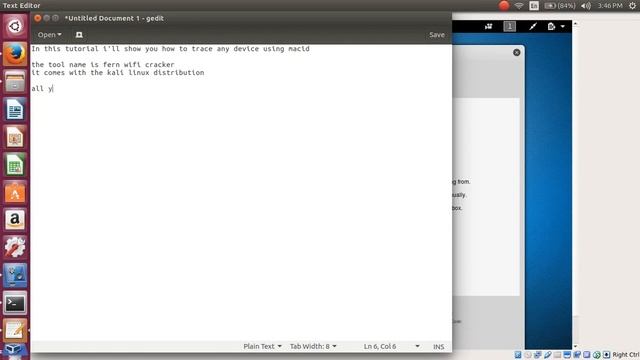Open the En keyboard layout indicator
The height and width of the screenshot is (360, 640).
(534, 5)
